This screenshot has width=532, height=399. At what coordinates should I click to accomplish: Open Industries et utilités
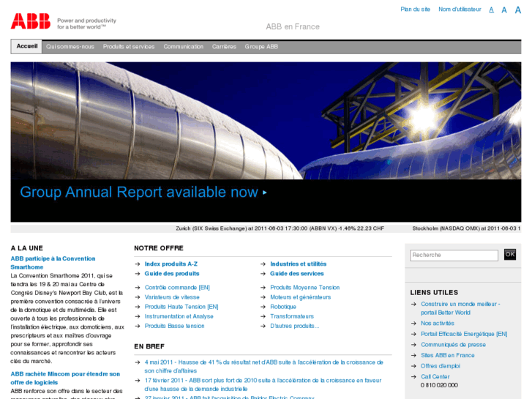click(x=299, y=264)
